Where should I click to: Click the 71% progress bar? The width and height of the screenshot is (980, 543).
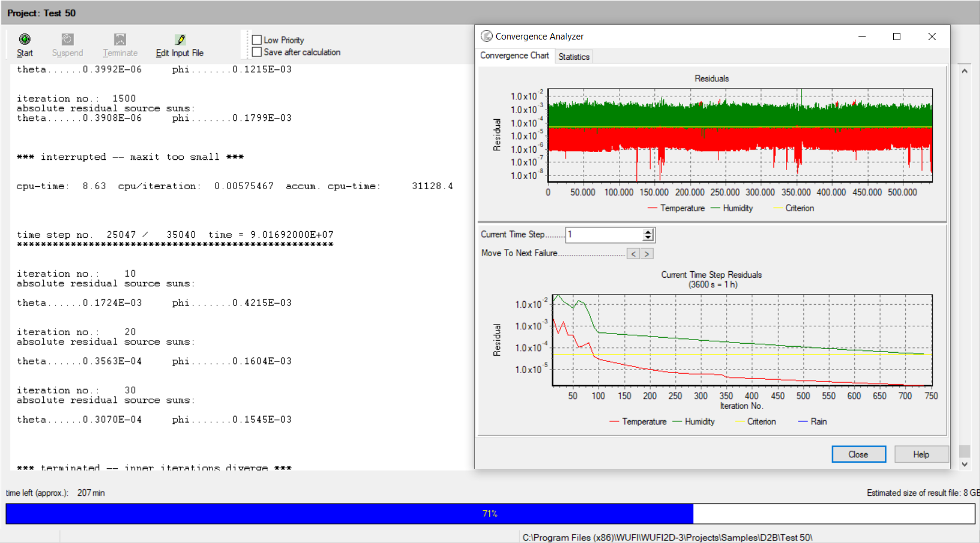click(x=489, y=513)
